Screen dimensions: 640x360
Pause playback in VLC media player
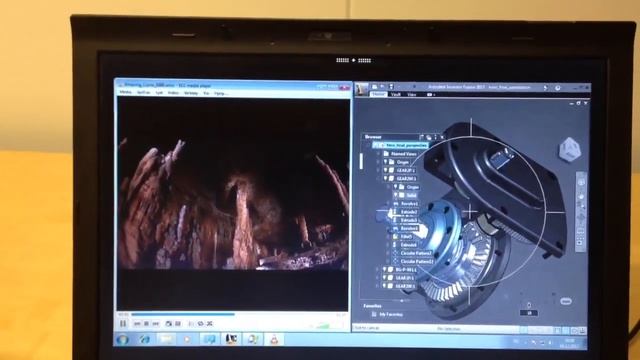click(123, 324)
